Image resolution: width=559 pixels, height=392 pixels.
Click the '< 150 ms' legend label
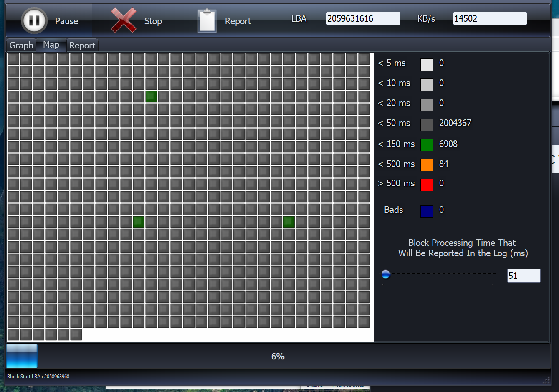396,144
